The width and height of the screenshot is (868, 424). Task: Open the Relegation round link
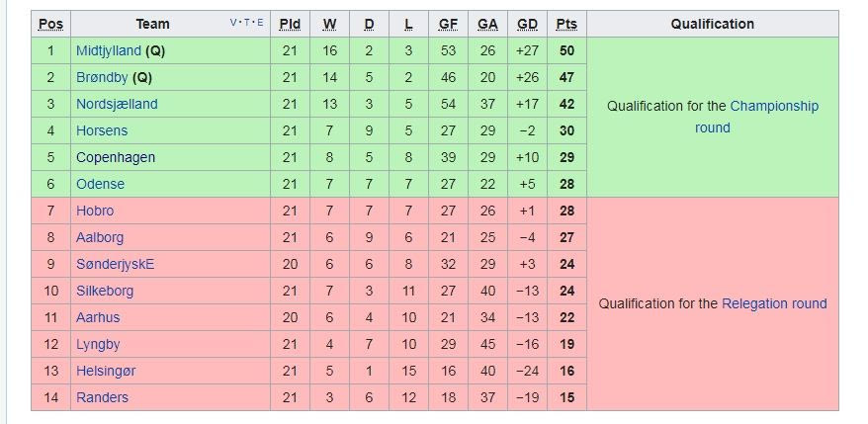point(774,303)
